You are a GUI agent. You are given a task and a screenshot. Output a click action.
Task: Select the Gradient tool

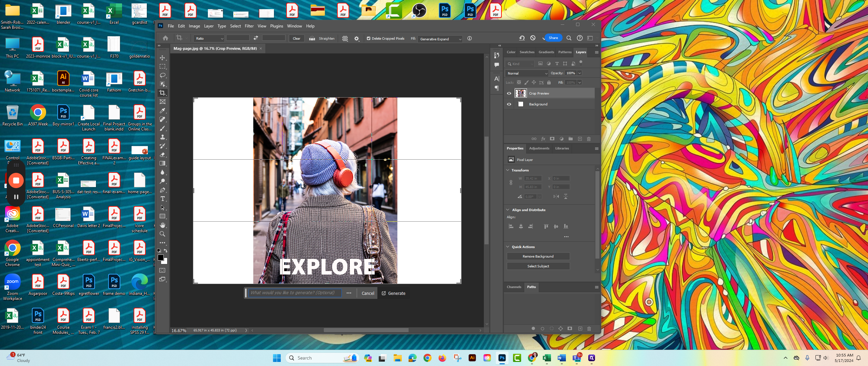(x=162, y=163)
